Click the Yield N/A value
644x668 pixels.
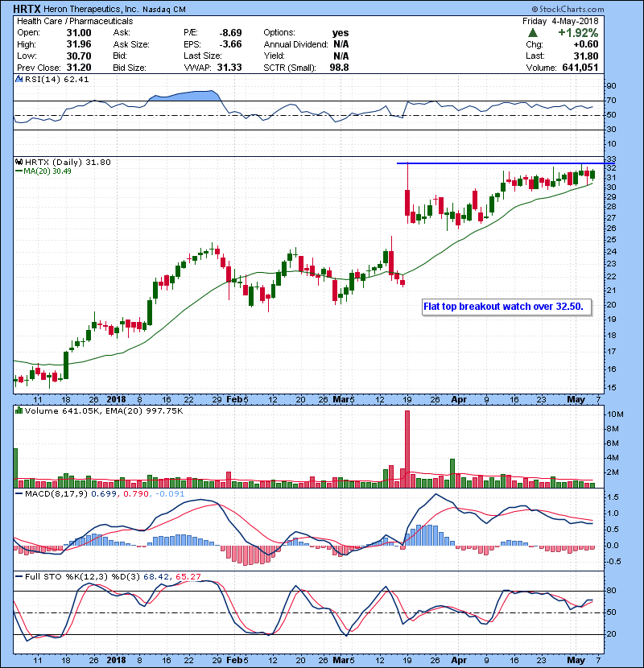point(341,56)
